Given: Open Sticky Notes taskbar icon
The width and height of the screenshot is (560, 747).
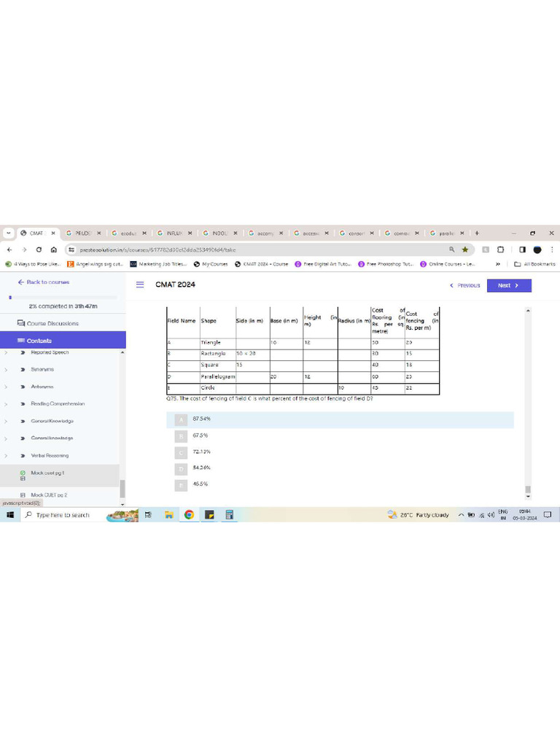Looking at the screenshot, I should pyautogui.click(x=209, y=515).
